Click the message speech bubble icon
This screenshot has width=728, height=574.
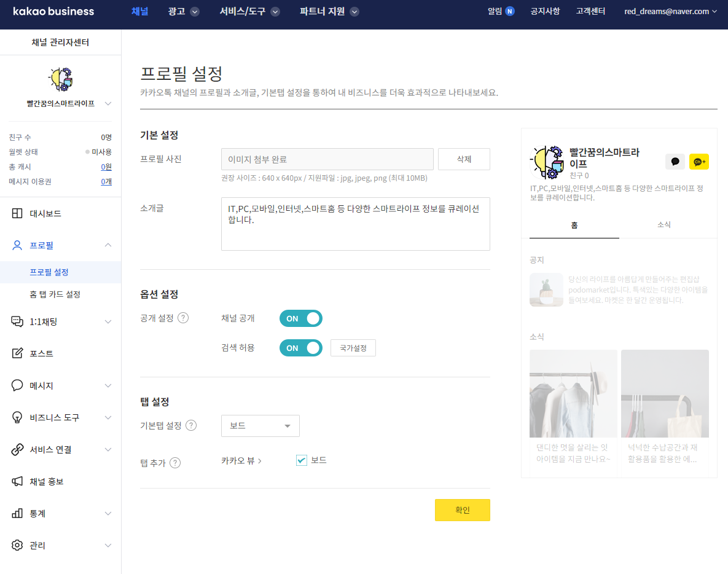(x=17, y=385)
